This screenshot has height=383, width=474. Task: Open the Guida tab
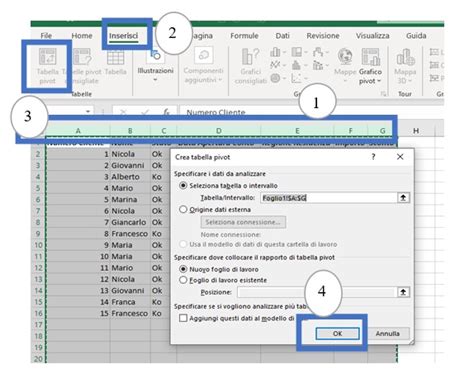pyautogui.click(x=416, y=36)
